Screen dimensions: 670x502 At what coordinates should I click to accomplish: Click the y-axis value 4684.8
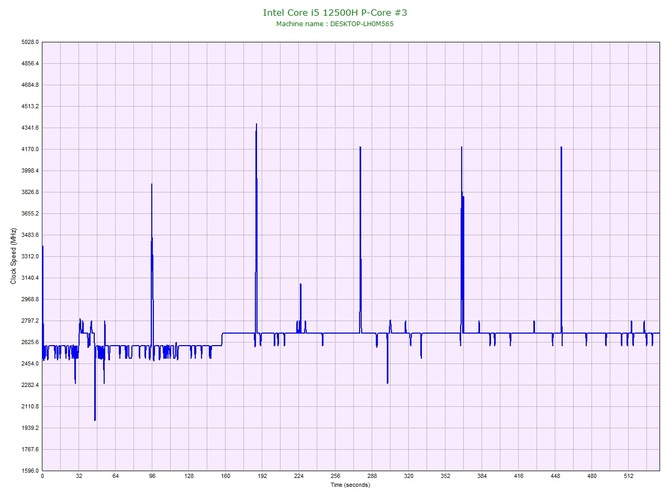click(x=30, y=85)
